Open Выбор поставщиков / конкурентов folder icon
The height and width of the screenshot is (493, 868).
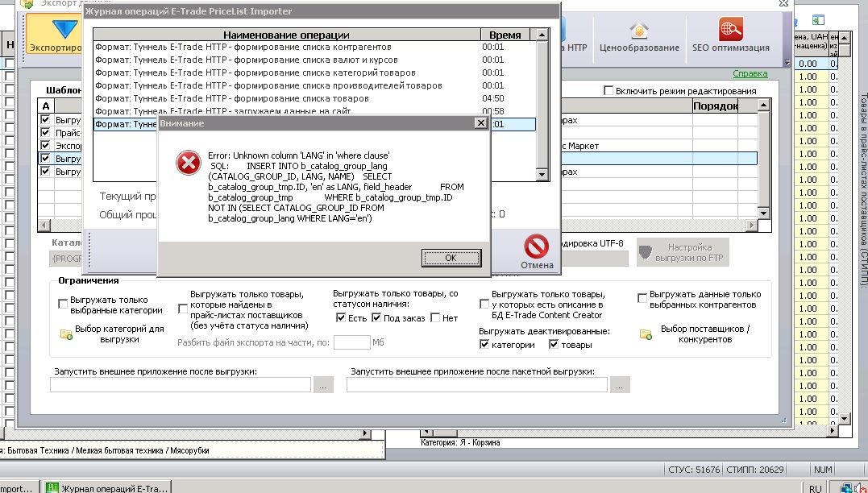pos(646,334)
